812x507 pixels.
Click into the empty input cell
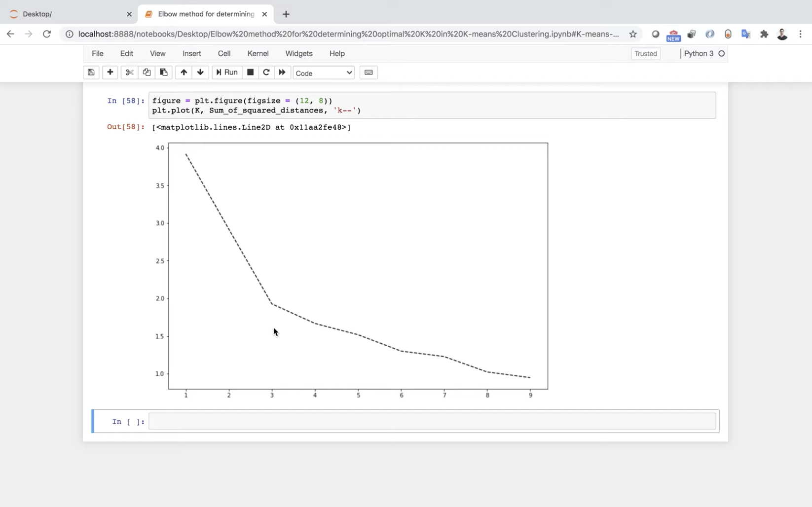point(432,422)
